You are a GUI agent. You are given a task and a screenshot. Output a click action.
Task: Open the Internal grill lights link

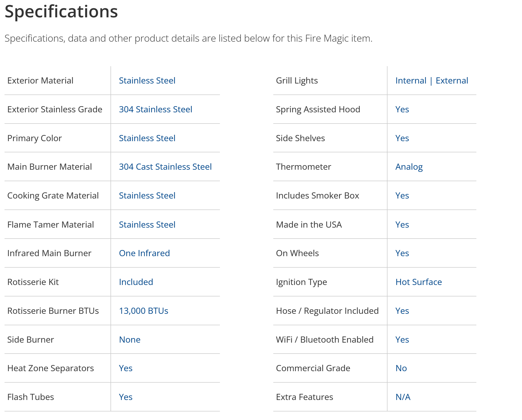click(x=411, y=81)
